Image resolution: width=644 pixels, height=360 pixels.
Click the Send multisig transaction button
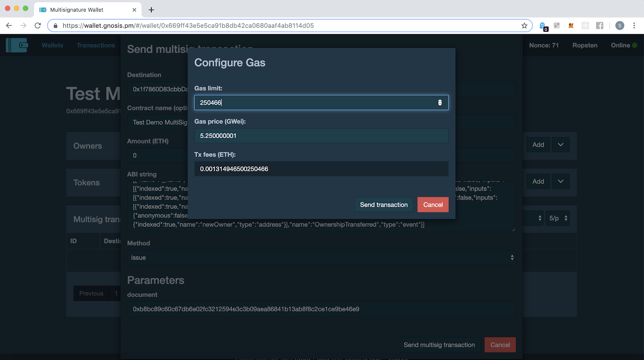point(439,345)
